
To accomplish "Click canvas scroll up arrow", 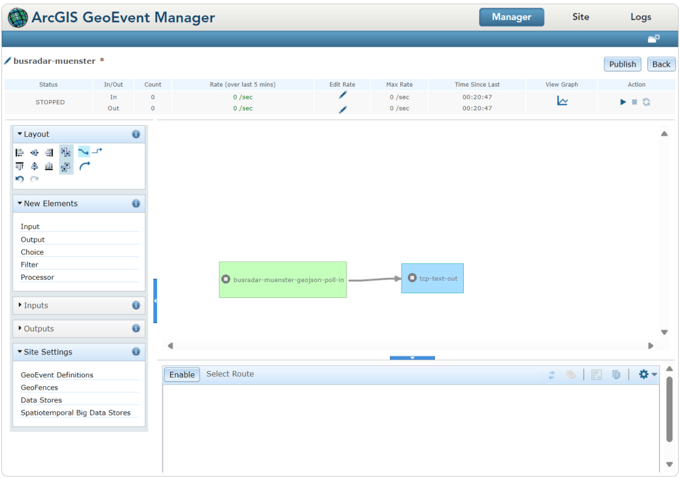I will [664, 134].
